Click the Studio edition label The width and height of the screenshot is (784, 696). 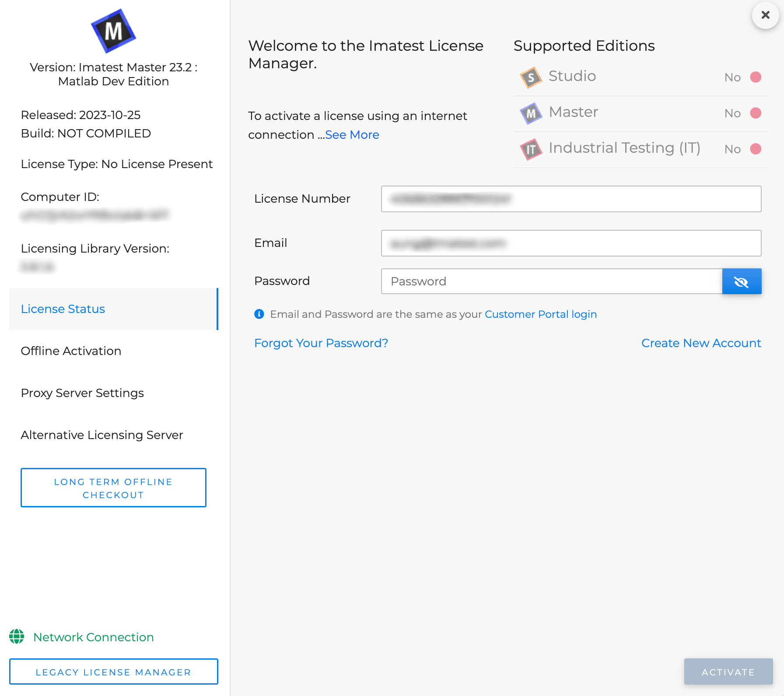[x=572, y=76]
